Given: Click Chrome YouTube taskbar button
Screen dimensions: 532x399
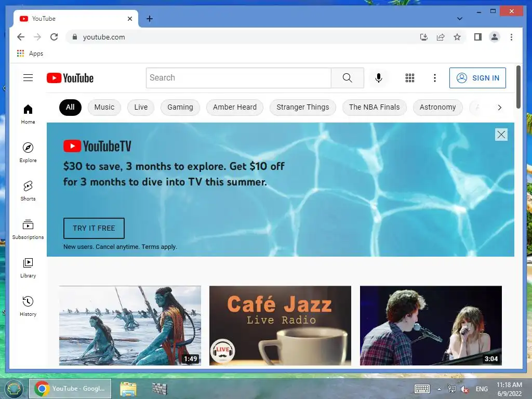Looking at the screenshot, I should (x=70, y=389).
